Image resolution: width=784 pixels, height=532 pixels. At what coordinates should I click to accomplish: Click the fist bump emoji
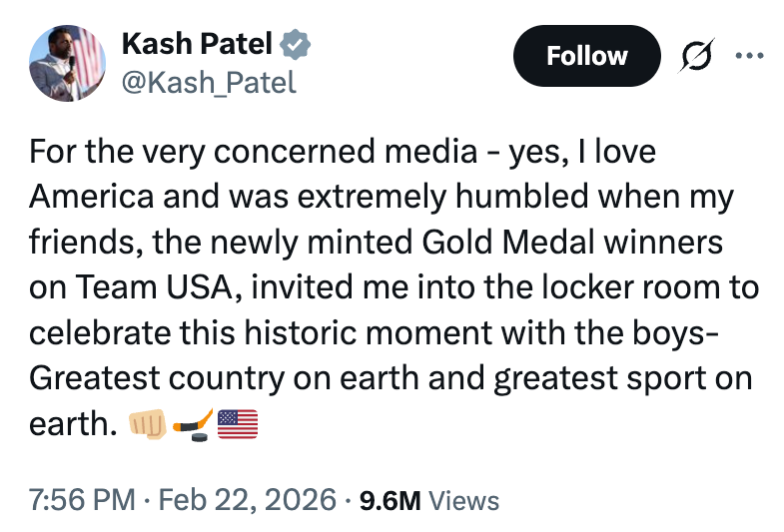click(x=149, y=424)
